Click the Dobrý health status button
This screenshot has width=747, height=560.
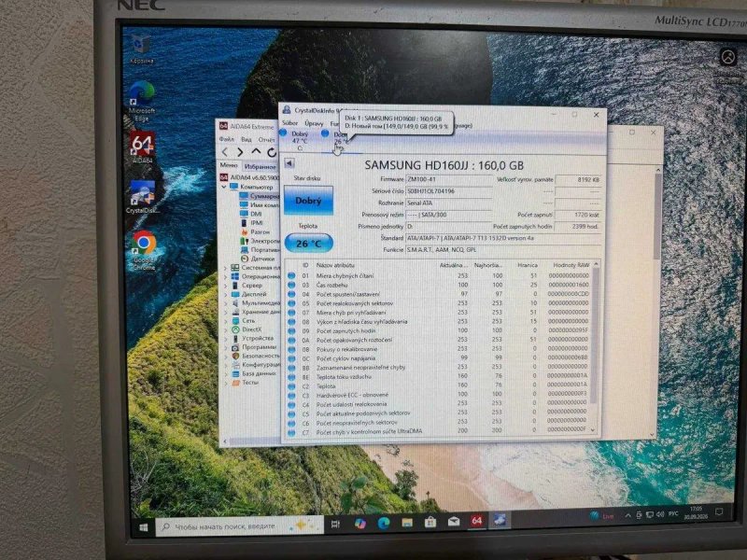pos(308,201)
